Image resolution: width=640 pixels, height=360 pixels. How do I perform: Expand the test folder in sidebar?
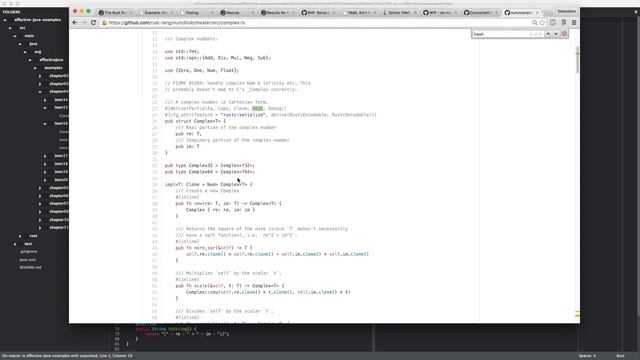(15, 244)
